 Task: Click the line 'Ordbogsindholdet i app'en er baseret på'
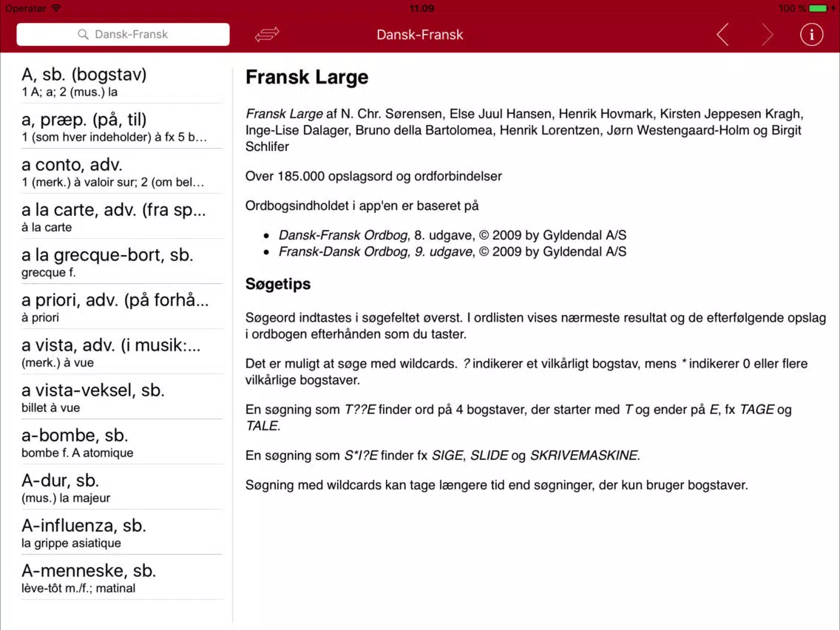[x=362, y=206]
